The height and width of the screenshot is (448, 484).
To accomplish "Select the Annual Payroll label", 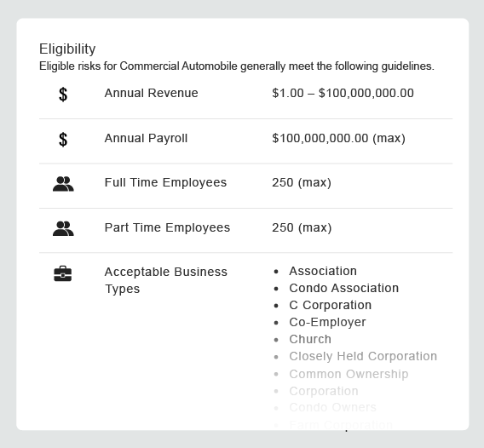I will 146,138.
